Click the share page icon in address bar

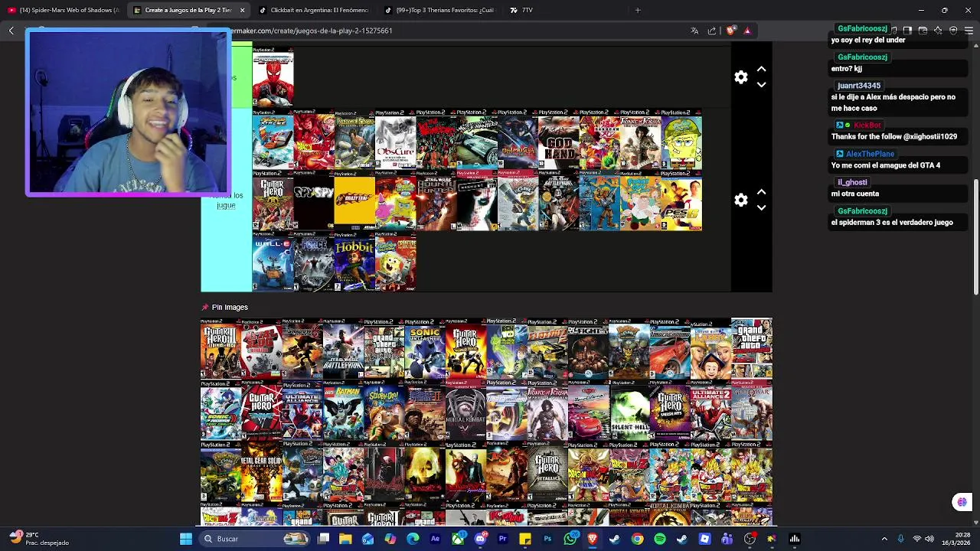coord(712,31)
